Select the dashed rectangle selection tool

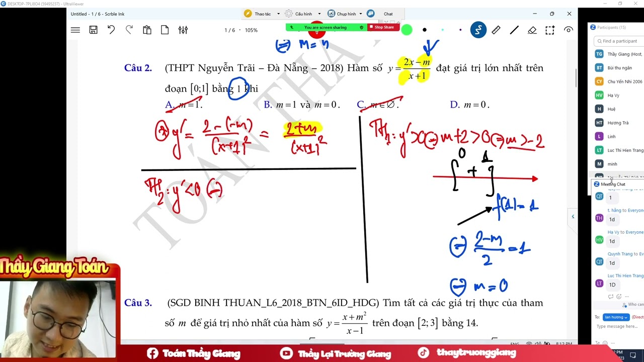coord(550,30)
